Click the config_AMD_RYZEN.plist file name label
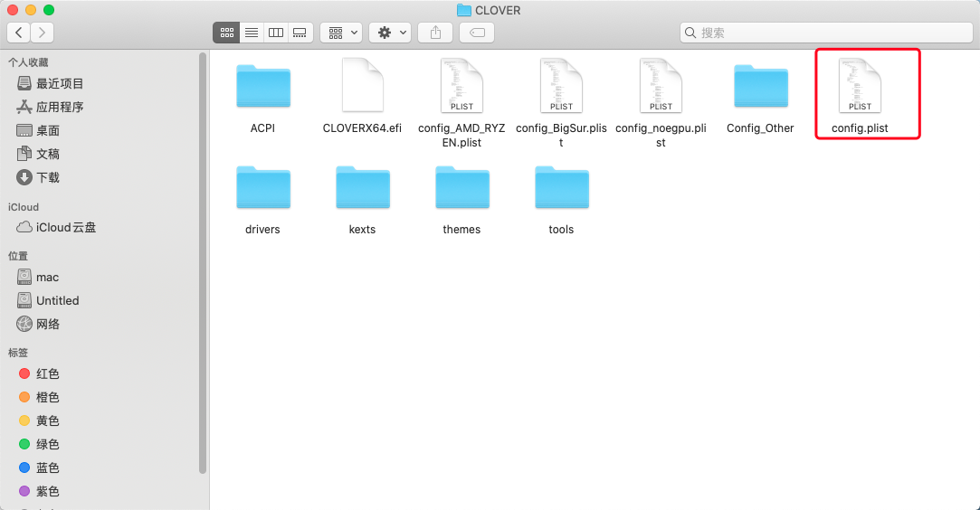The width and height of the screenshot is (980, 510). pyautogui.click(x=461, y=136)
